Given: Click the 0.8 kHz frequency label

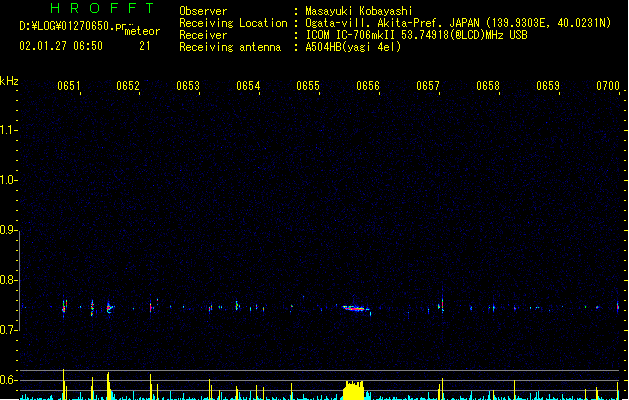Looking at the screenshot, I should click(8, 280).
